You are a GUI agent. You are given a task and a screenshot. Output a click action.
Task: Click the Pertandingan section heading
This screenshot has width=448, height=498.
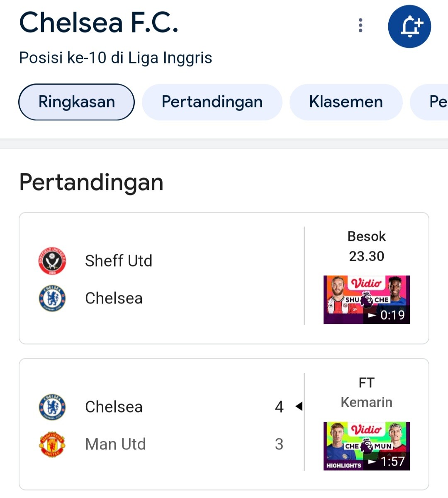[x=91, y=182]
